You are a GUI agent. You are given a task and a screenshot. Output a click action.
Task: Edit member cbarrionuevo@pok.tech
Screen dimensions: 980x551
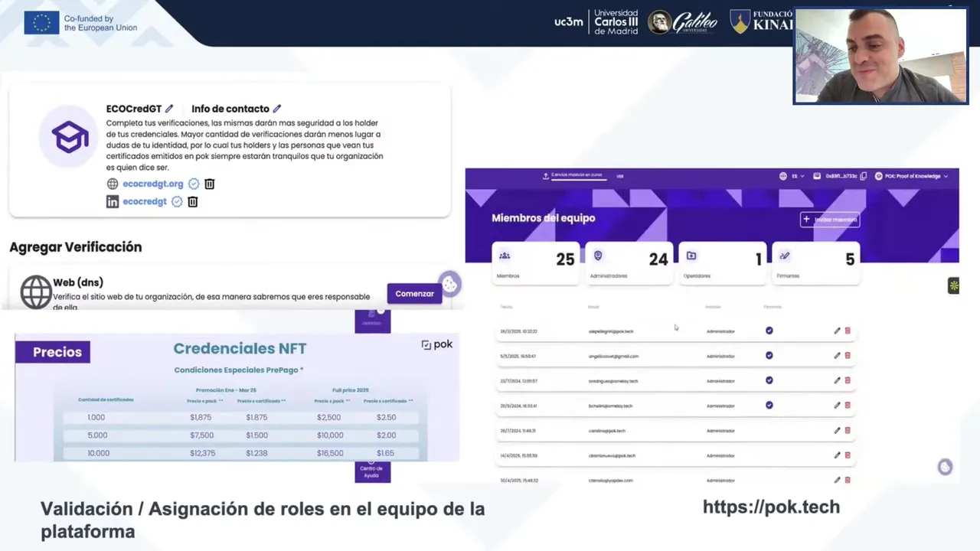(x=837, y=455)
